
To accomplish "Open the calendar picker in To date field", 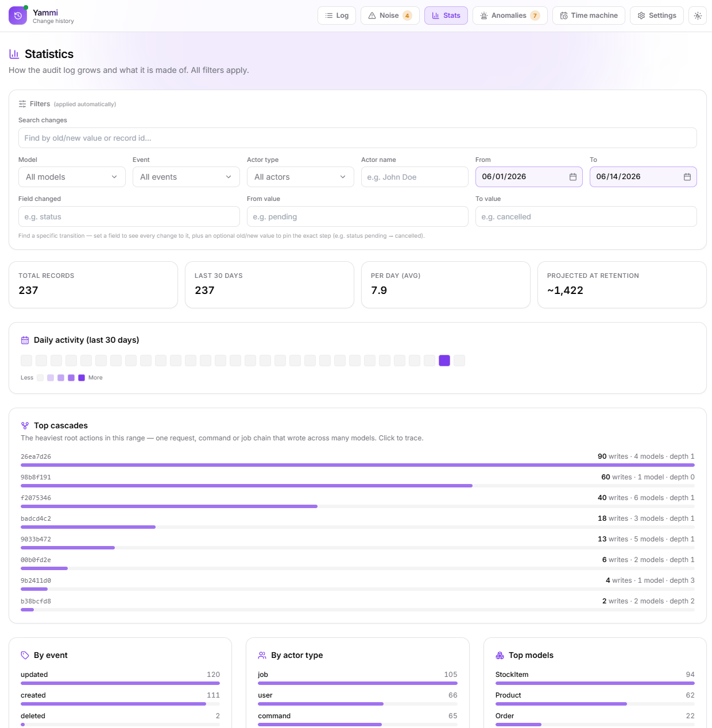I will (687, 177).
